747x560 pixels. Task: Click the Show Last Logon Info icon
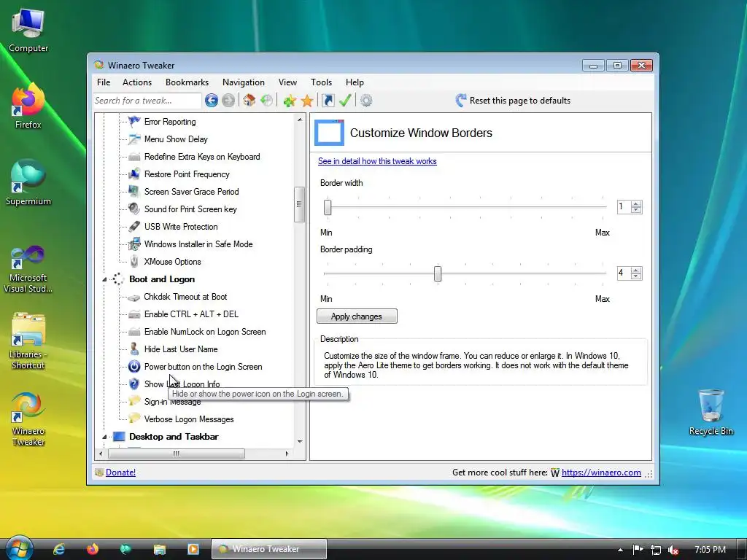134,384
